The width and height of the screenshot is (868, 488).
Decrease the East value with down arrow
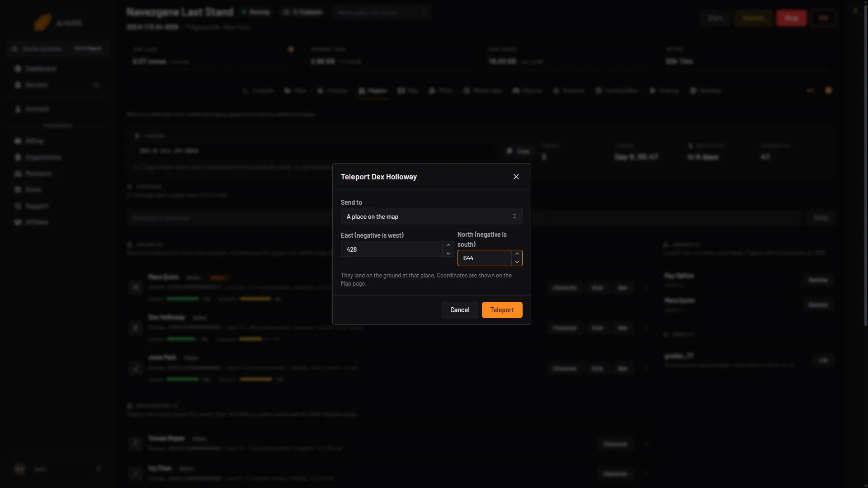pyautogui.click(x=448, y=253)
